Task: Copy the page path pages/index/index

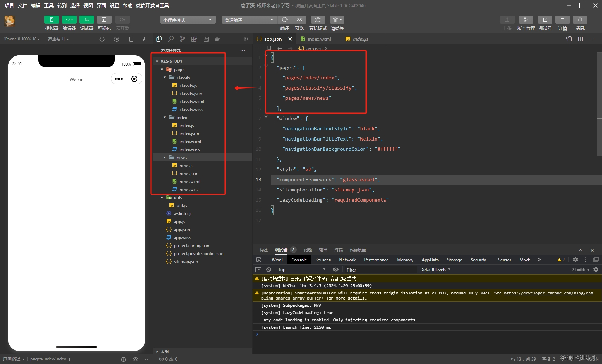Action: [x=71, y=359]
